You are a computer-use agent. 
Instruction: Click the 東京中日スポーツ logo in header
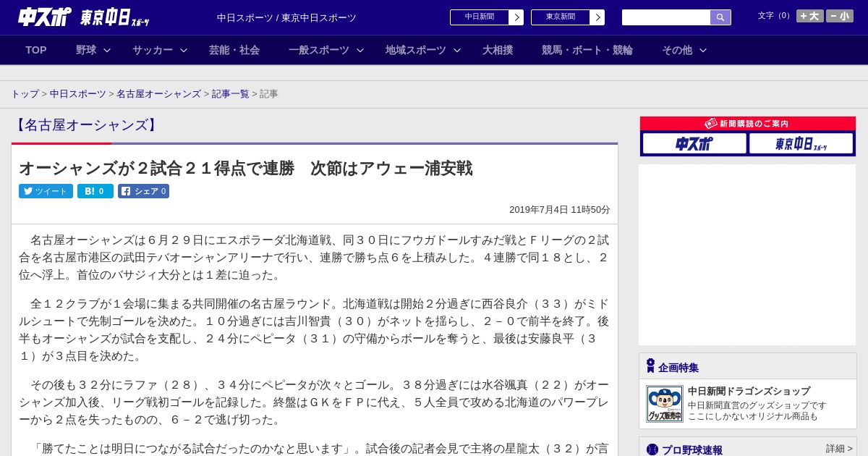115,17
